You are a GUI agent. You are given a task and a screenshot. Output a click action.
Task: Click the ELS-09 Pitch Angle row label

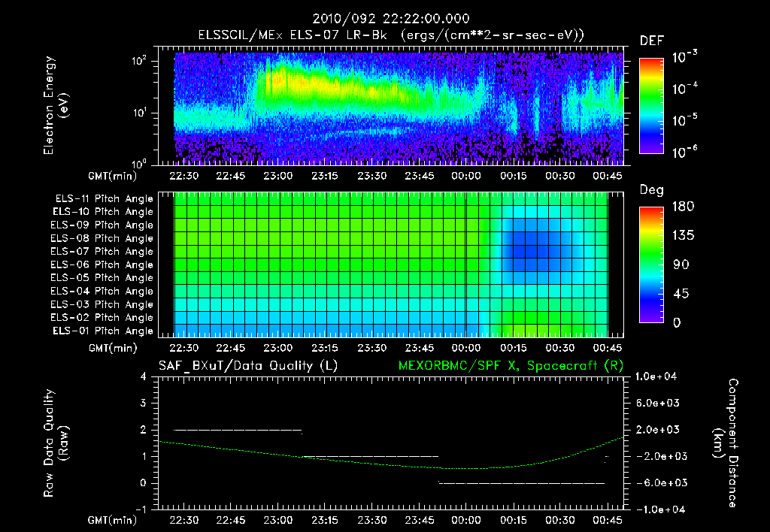click(x=102, y=225)
